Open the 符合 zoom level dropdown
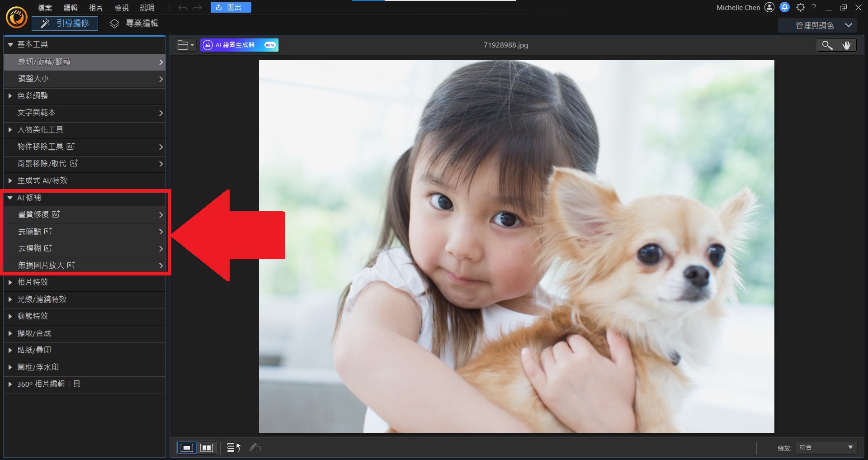Image resolution: width=868 pixels, height=460 pixels. coord(826,448)
